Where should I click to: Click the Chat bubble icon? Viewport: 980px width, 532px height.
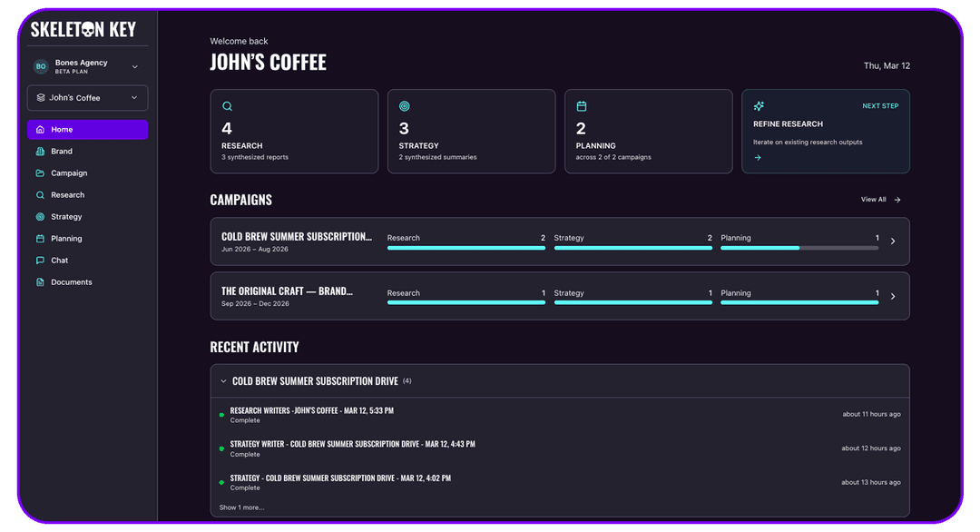click(x=40, y=261)
